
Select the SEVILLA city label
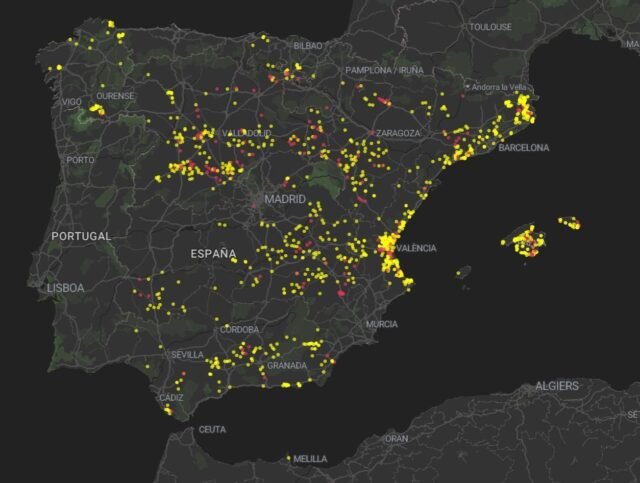[x=187, y=354]
